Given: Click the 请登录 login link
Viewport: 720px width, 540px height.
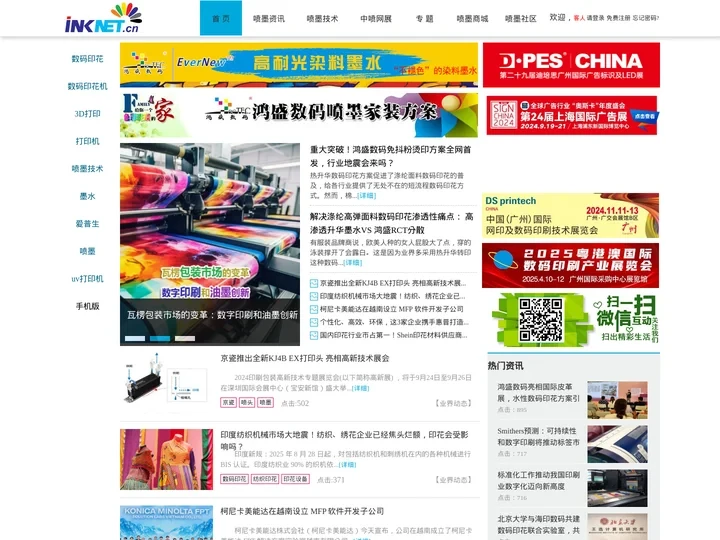Looking at the screenshot, I should 596,18.
